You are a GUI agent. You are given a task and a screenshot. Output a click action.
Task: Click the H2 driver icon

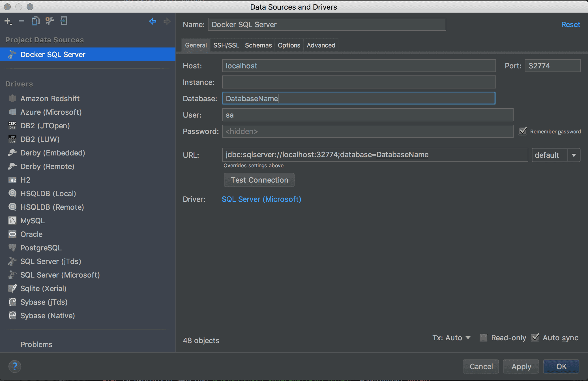pyautogui.click(x=12, y=180)
